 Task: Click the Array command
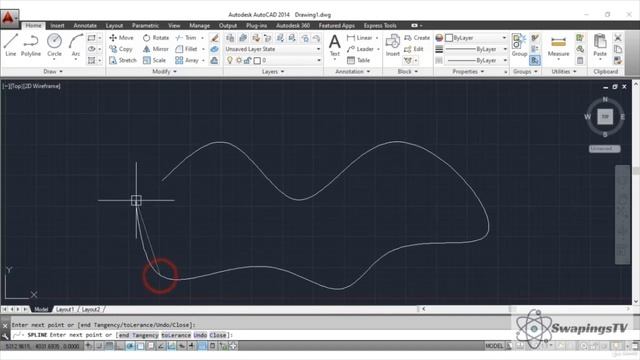coord(187,60)
